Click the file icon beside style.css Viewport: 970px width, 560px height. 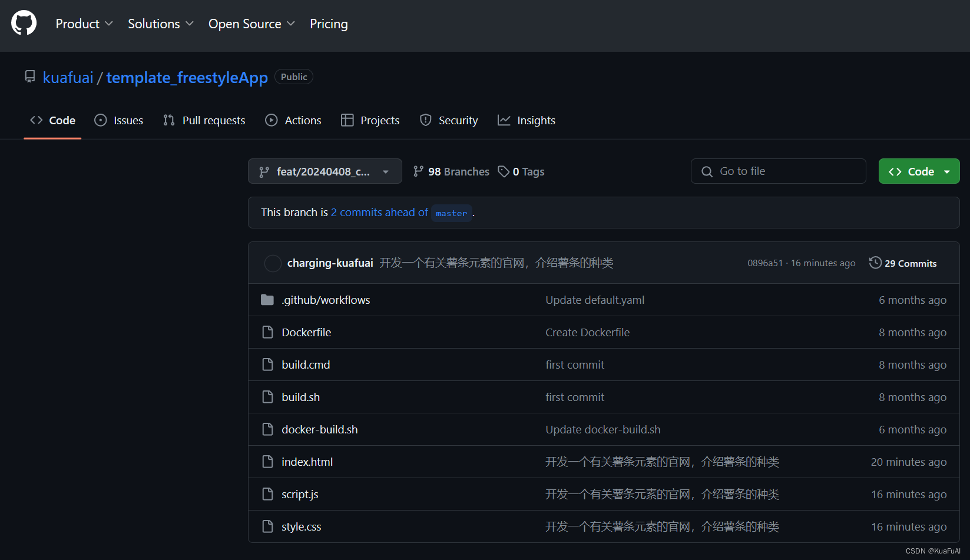pos(267,526)
